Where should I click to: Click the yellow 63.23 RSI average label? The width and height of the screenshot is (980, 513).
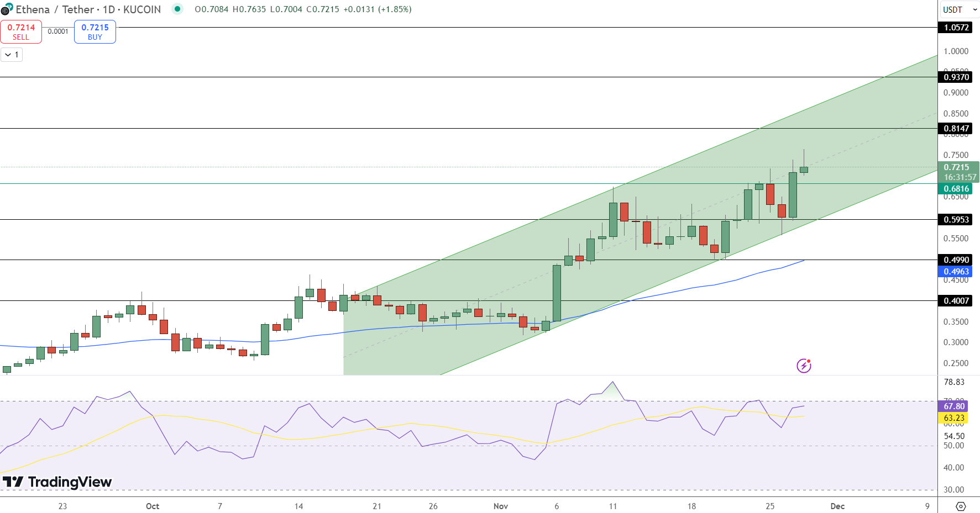tap(953, 418)
